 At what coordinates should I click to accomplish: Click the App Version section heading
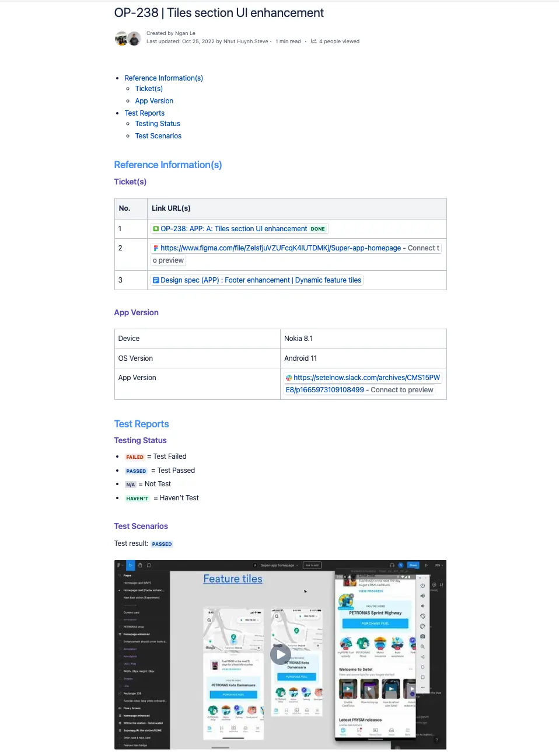tap(136, 313)
